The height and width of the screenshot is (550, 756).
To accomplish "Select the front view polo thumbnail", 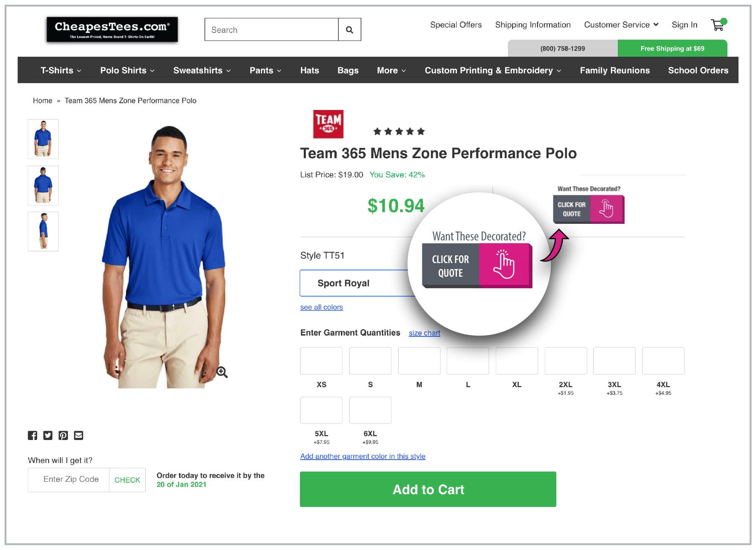I will coord(43,139).
